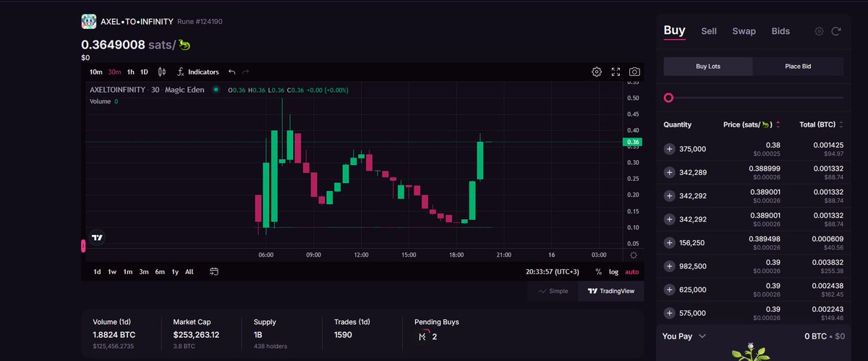Screen dimensions: 868x361
Task: Select the 30m chart interval
Action: 114,72
